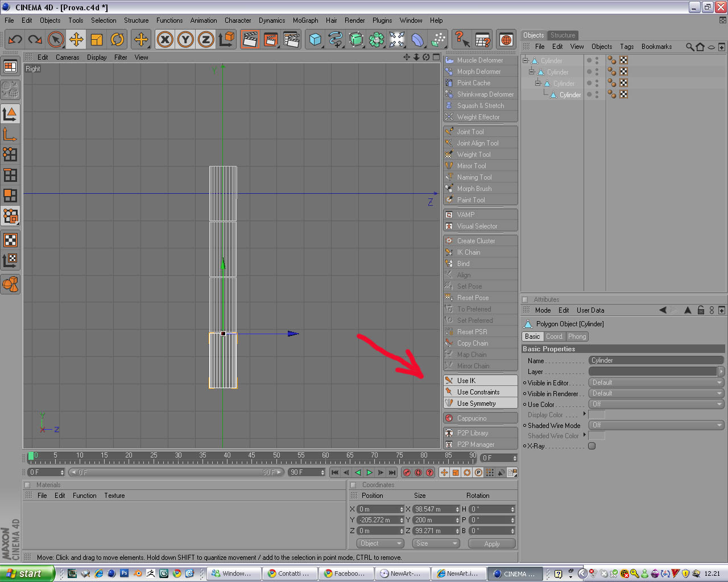Select the Weight Tool entry
Image resolution: width=728 pixels, height=582 pixels.
[481, 155]
